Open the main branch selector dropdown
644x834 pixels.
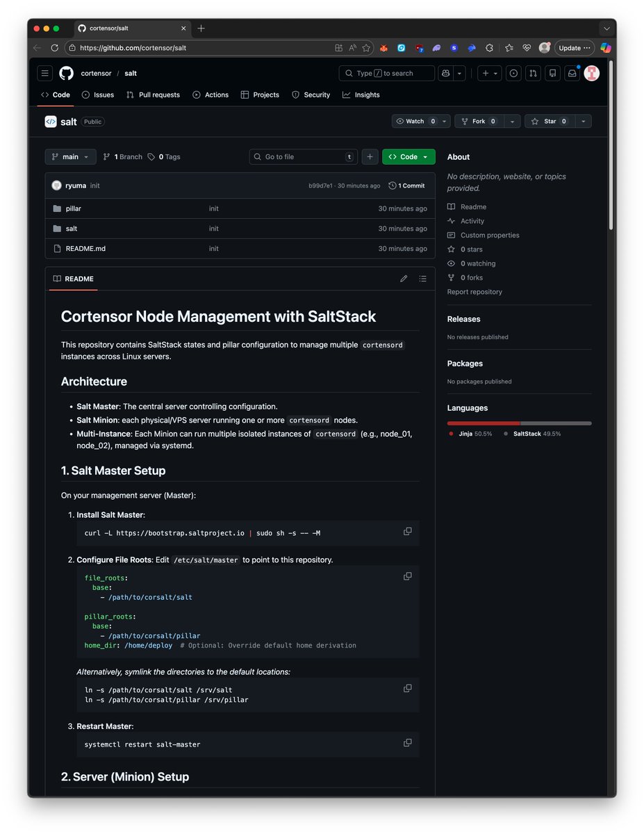click(70, 157)
